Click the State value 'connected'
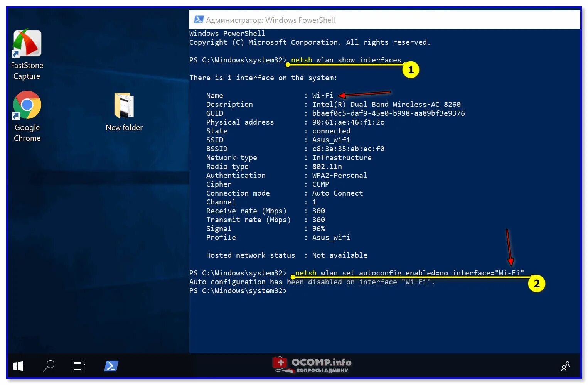Screen dimensions: 588x385 (x=331, y=131)
